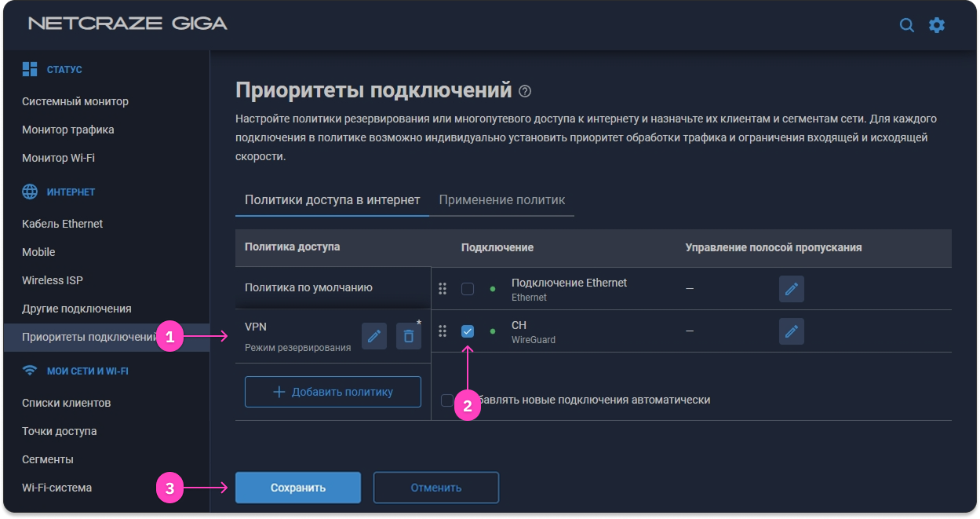
Task: Click the Отменить button
Action: click(435, 488)
